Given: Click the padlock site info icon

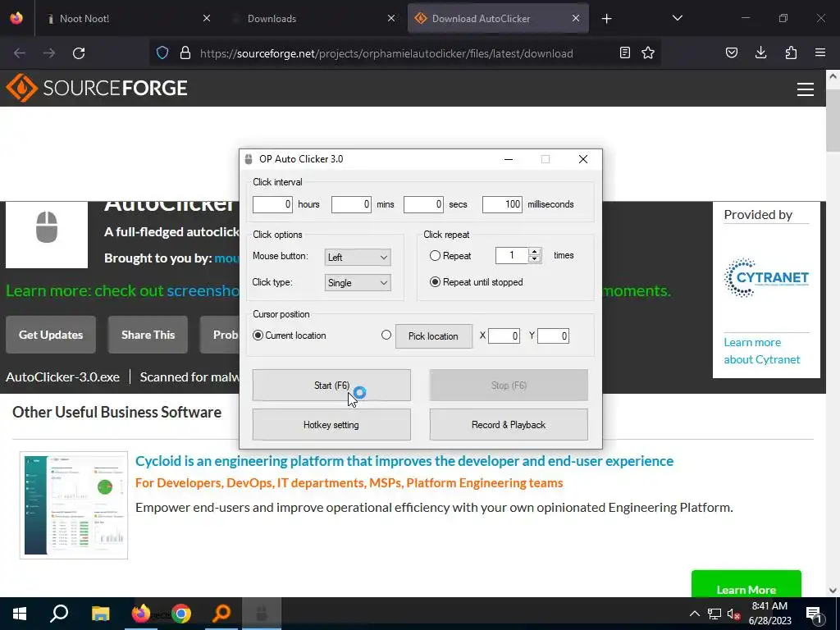Looking at the screenshot, I should tap(185, 53).
